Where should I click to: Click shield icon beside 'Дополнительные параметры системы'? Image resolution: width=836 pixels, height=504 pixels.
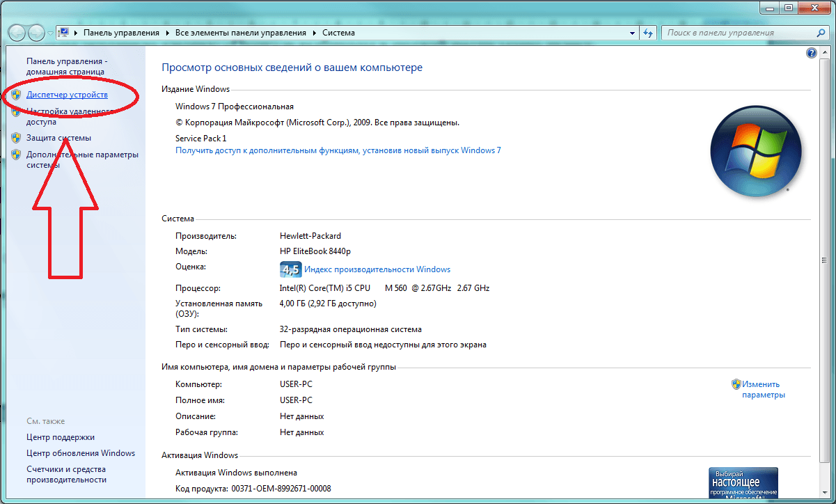(17, 155)
